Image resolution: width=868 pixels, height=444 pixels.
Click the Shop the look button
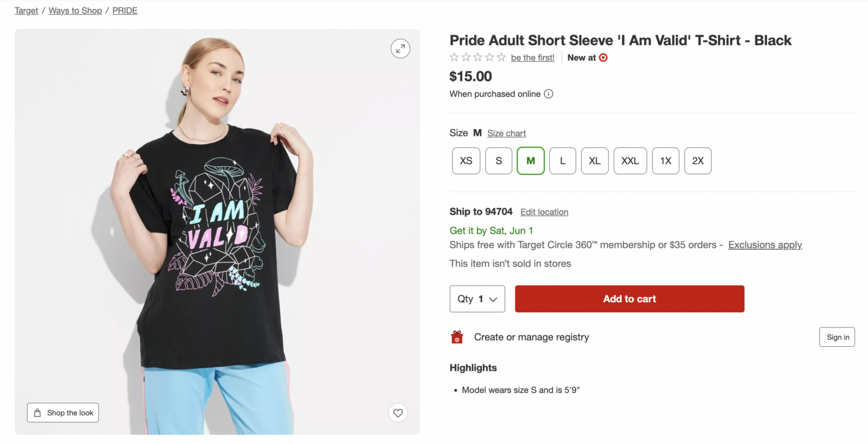pyautogui.click(x=63, y=413)
